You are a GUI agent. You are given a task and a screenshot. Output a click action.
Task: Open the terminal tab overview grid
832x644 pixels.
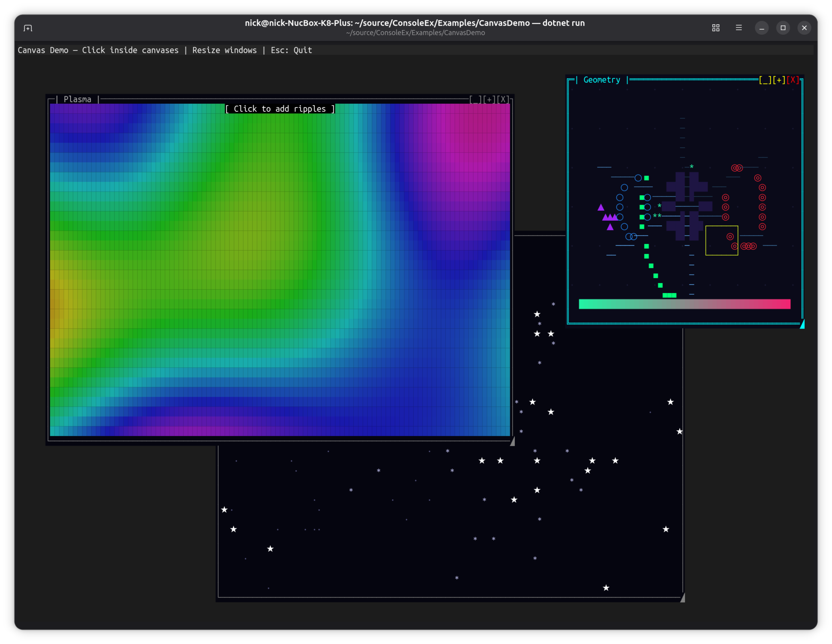(x=716, y=28)
